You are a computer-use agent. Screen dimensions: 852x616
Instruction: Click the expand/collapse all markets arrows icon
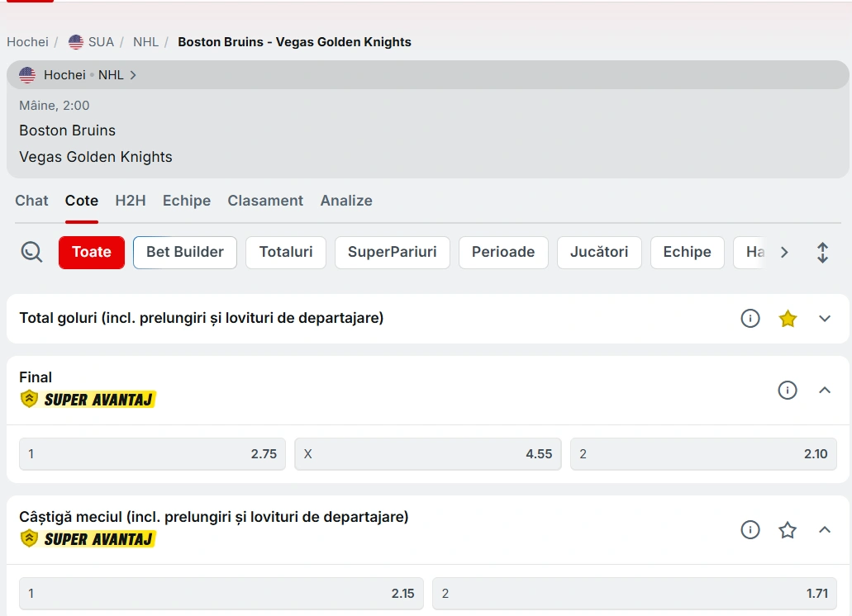click(822, 253)
